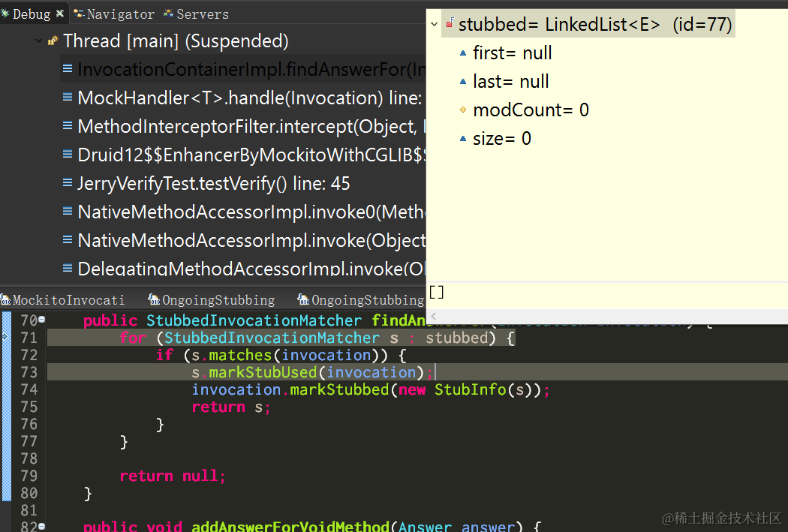Click stack frame icon beside NativeMethodAccessorImpl.invoke0
This screenshot has height=532, width=788.
[68, 212]
